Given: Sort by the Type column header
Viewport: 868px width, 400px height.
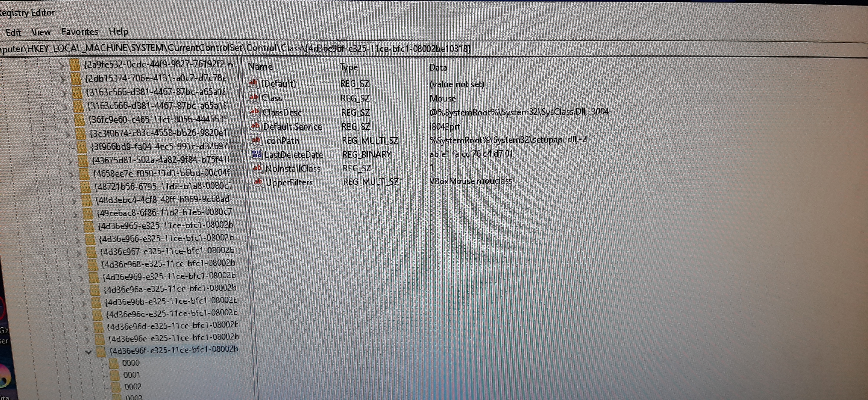Looking at the screenshot, I should (x=349, y=67).
